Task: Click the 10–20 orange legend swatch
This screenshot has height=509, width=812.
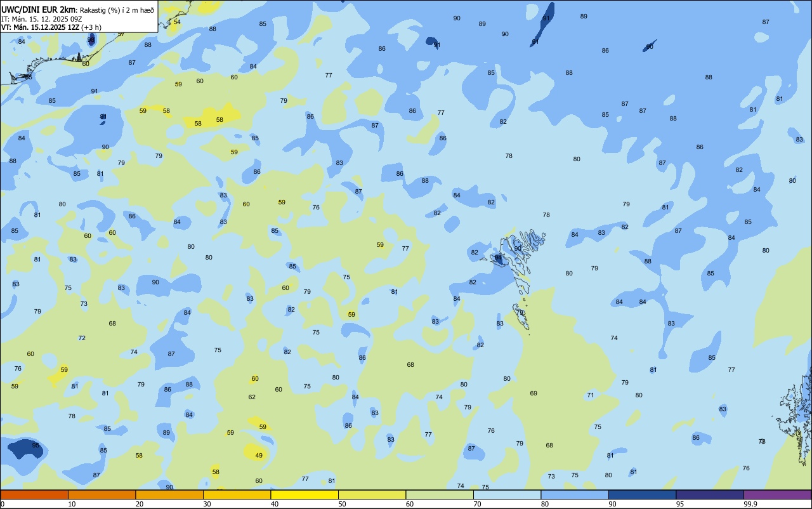Action: click(x=101, y=494)
